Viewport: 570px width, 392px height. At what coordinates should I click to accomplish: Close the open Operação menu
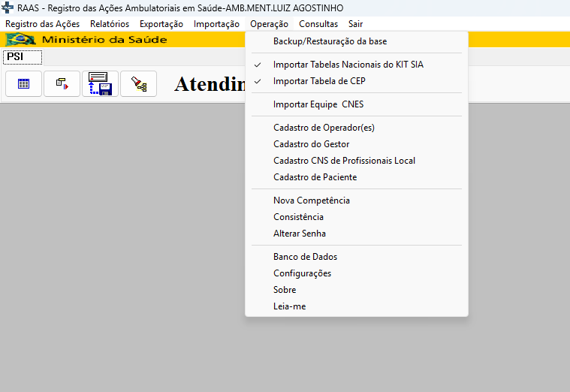tap(270, 24)
